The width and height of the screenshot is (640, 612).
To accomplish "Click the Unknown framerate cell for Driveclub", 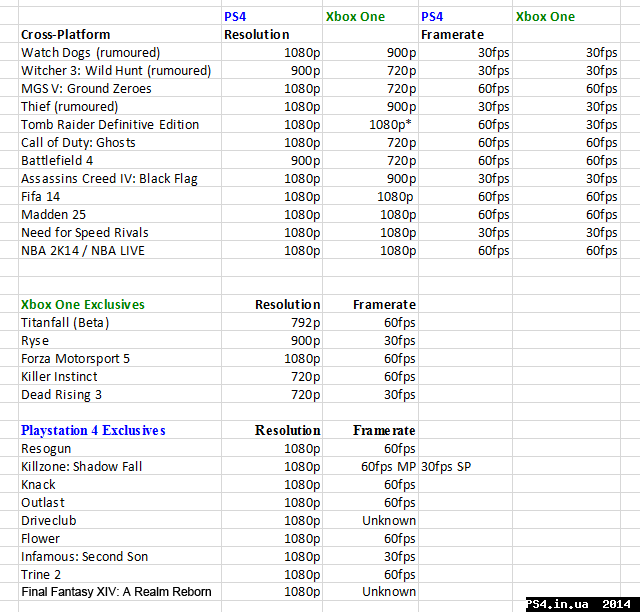I will (389, 520).
